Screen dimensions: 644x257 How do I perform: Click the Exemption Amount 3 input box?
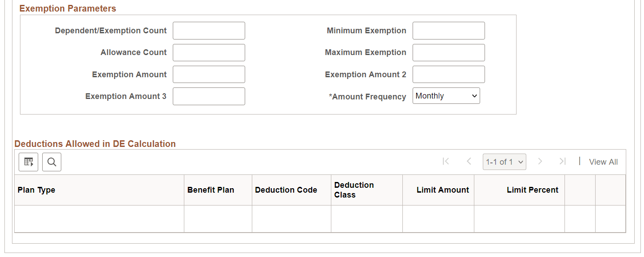tap(209, 96)
